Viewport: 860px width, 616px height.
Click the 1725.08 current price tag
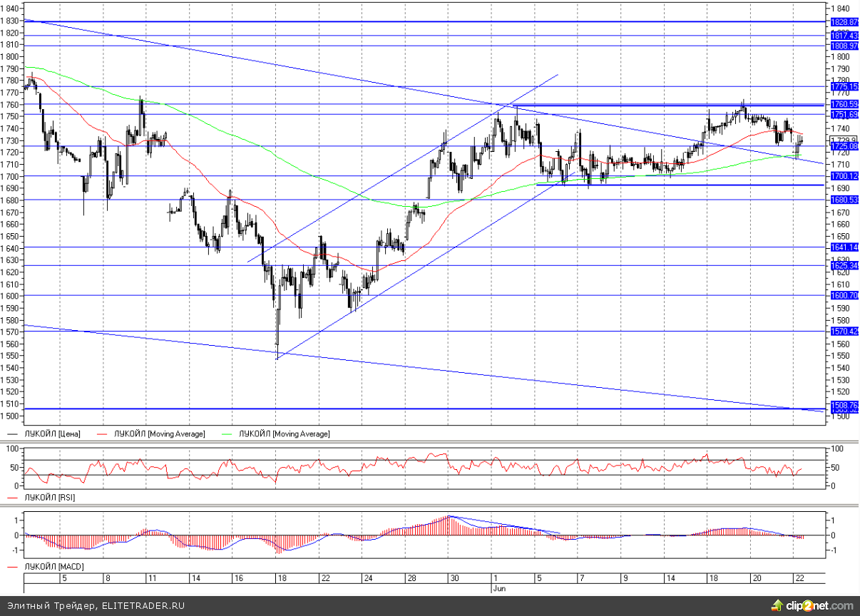coord(844,146)
